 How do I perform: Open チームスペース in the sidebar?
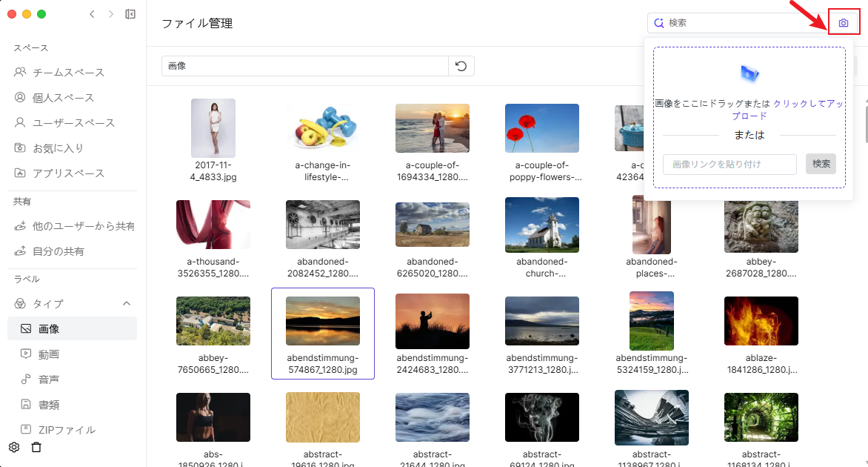point(68,73)
